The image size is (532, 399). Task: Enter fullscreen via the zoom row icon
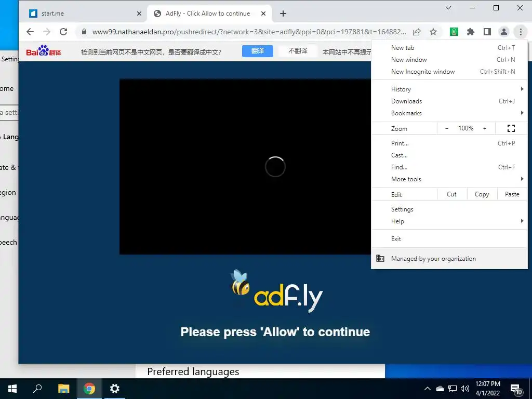click(511, 128)
